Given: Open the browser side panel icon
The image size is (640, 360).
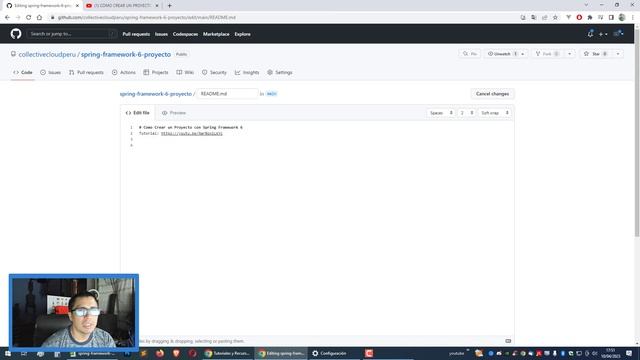Looking at the screenshot, I should (x=611, y=18).
